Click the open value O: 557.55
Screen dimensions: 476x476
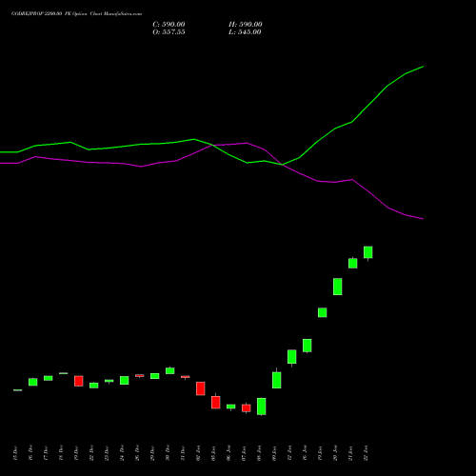(169, 32)
